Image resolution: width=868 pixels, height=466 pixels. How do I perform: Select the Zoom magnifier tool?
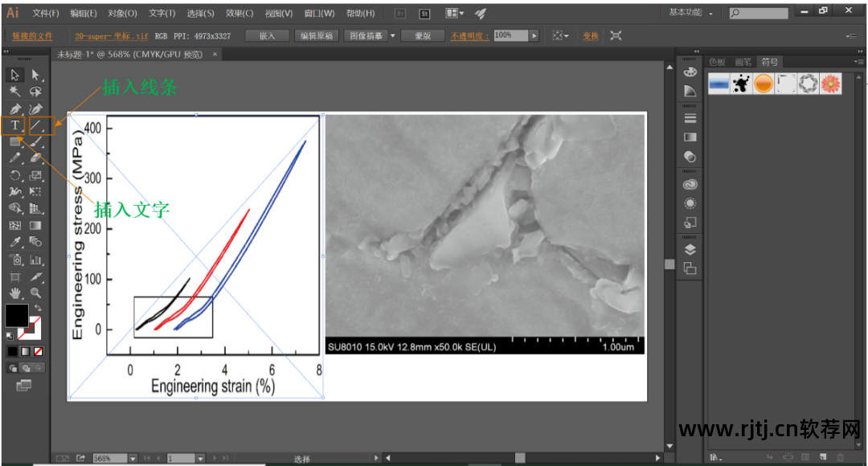pos(36,293)
